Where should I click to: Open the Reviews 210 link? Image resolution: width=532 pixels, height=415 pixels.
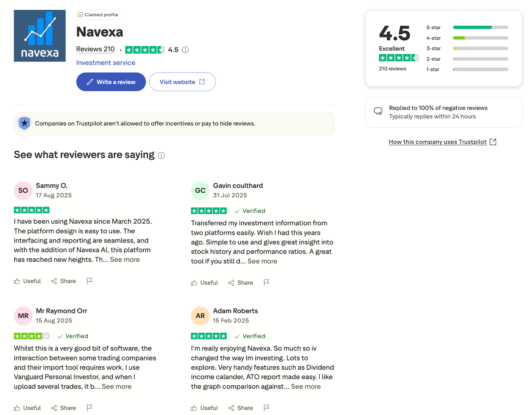(95, 49)
